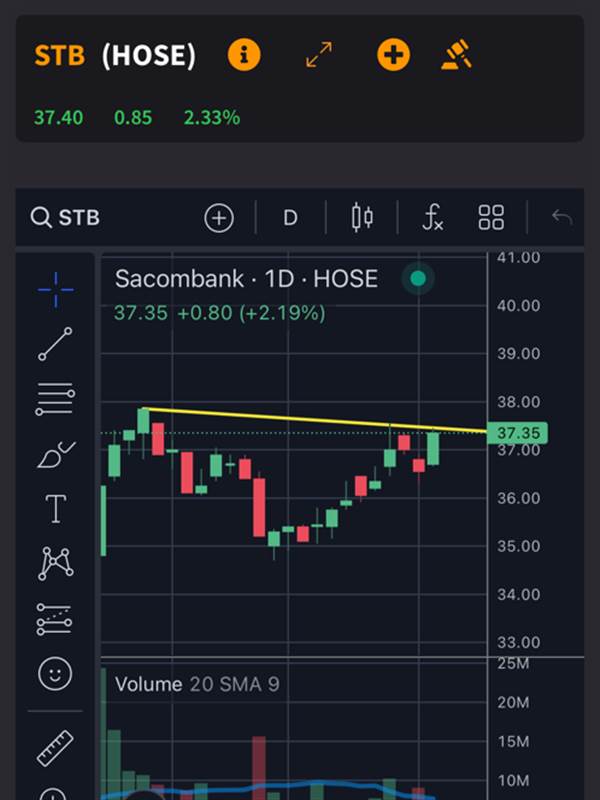The width and height of the screenshot is (600, 800).
Task: Select the brush drawing tool
Action: click(56, 455)
